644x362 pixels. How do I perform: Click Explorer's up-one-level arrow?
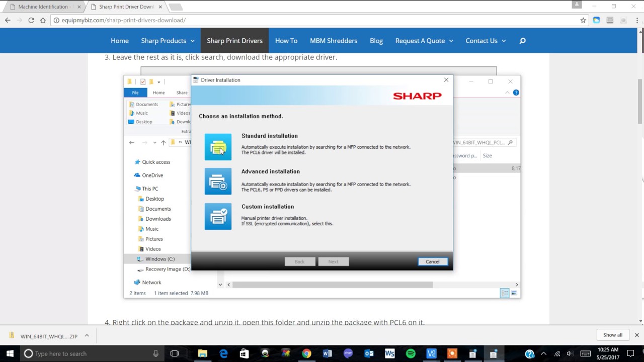(x=163, y=143)
